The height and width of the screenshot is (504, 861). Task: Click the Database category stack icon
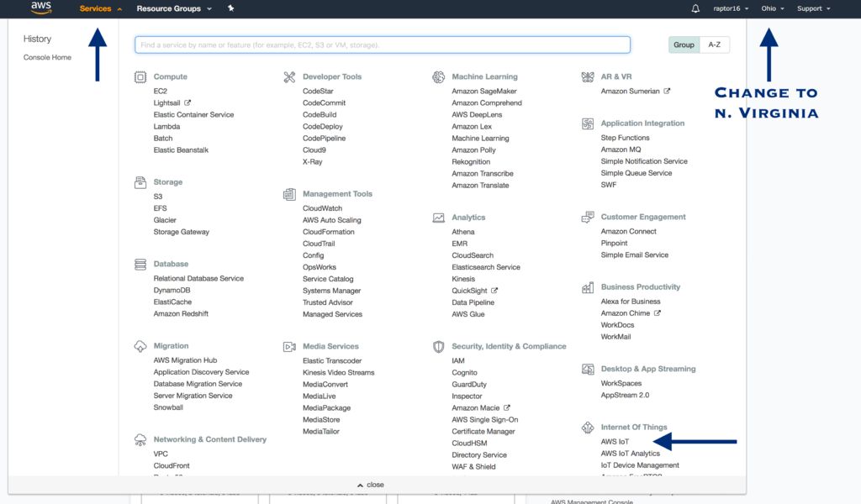tap(140, 265)
